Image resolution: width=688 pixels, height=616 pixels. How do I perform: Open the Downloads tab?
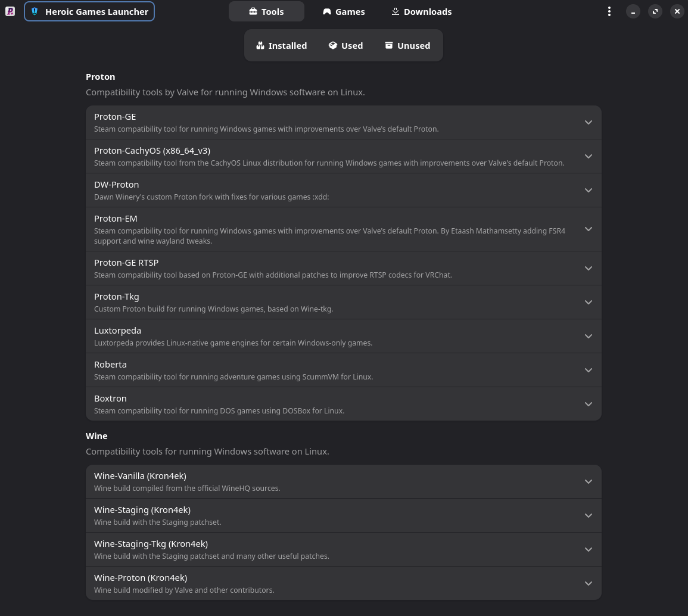coord(421,11)
